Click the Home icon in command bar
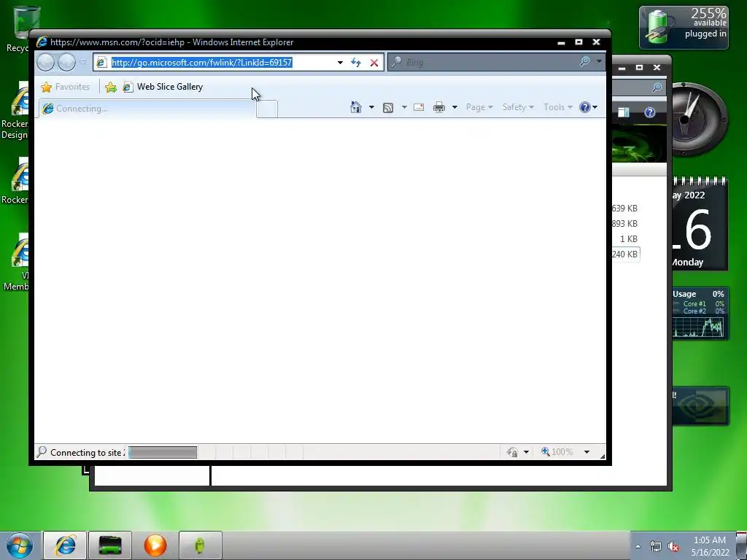The width and height of the screenshot is (747, 560). click(356, 107)
